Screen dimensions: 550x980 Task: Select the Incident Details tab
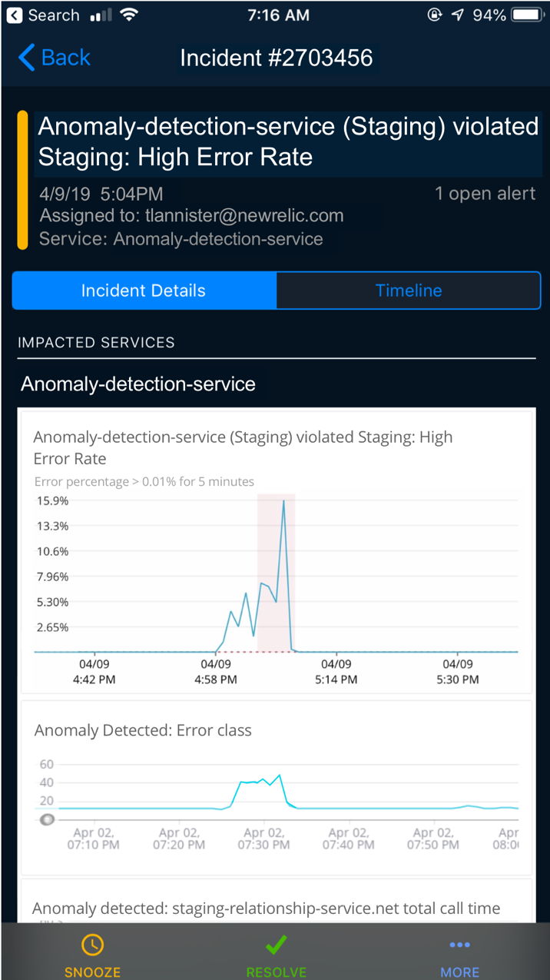(x=144, y=291)
